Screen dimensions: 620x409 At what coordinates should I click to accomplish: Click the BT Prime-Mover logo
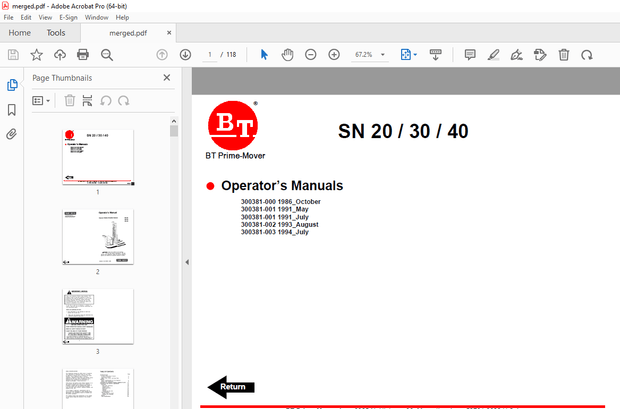pyautogui.click(x=233, y=131)
